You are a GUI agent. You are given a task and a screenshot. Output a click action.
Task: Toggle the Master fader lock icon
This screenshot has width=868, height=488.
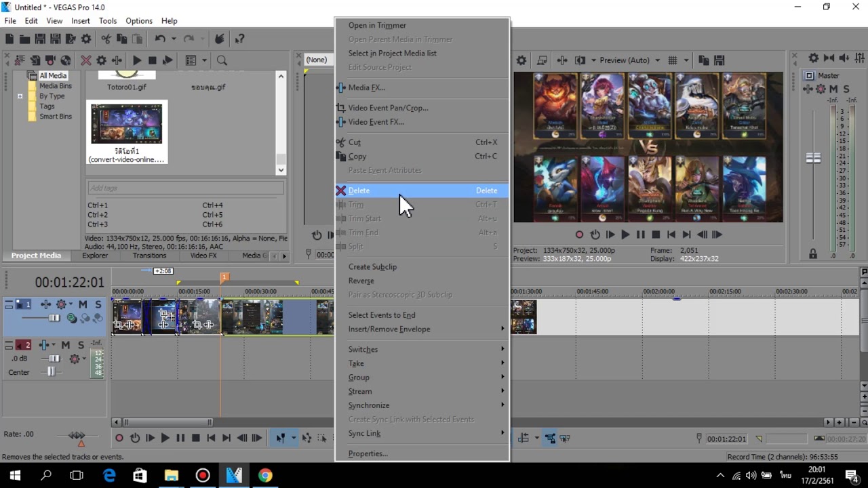[x=812, y=254]
